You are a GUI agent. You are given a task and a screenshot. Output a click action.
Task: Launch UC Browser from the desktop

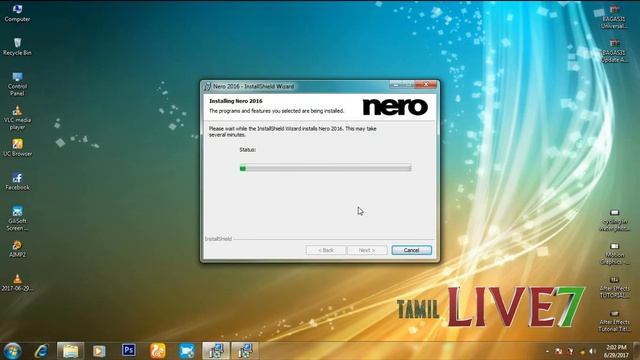pyautogui.click(x=17, y=147)
